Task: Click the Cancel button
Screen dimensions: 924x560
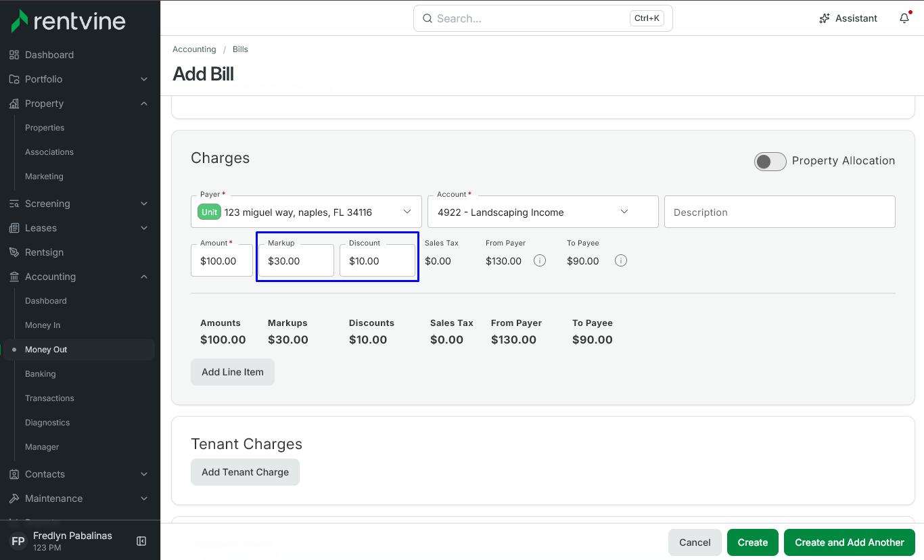Action: pos(695,542)
